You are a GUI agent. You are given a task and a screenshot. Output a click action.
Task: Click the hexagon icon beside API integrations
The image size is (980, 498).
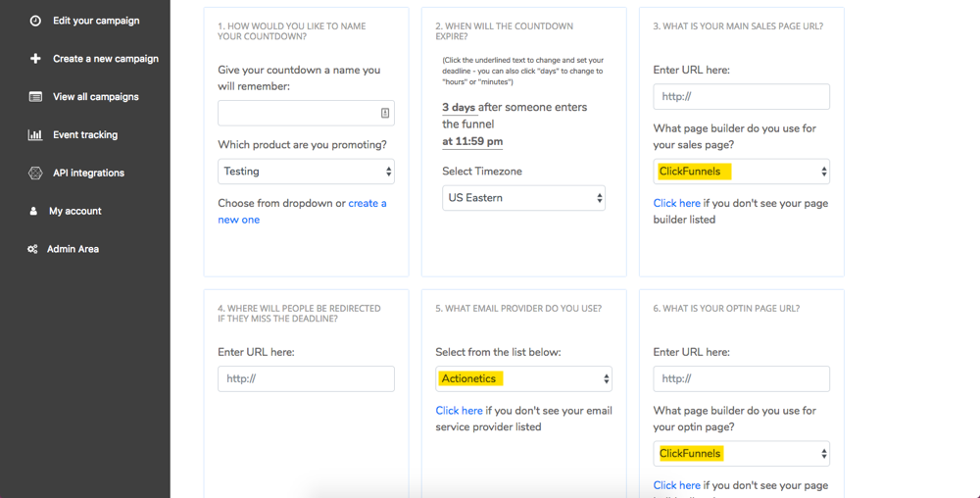pyautogui.click(x=35, y=174)
